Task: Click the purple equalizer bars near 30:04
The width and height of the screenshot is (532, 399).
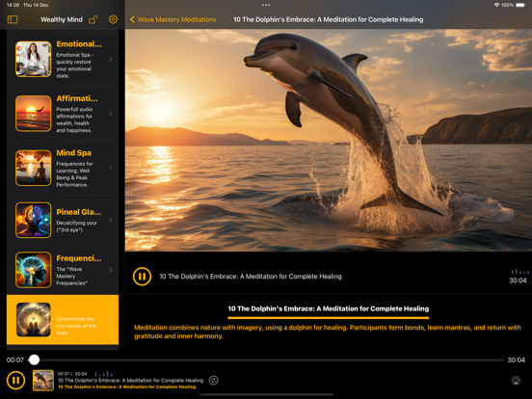Action: pyautogui.click(x=519, y=272)
